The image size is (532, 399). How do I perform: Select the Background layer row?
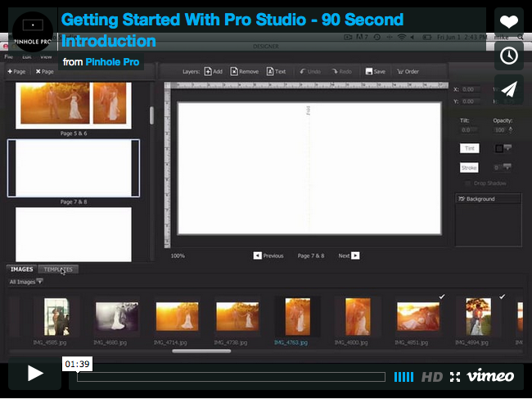click(488, 199)
